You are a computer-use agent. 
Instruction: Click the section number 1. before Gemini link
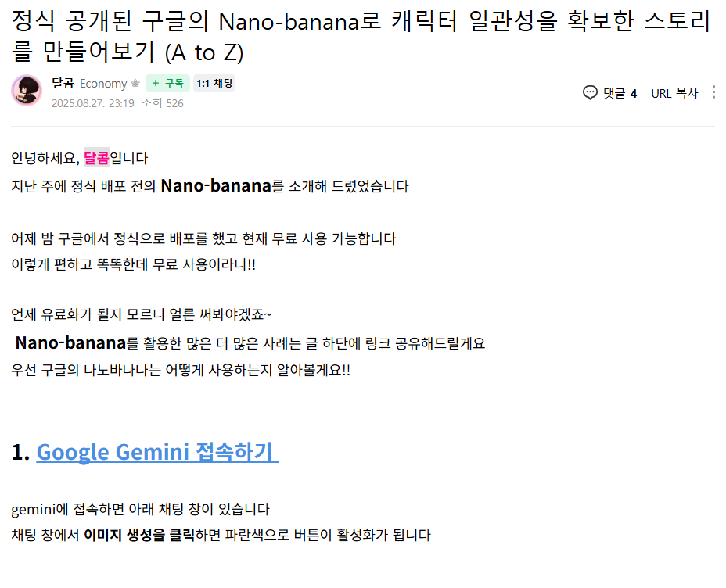[x=21, y=452]
